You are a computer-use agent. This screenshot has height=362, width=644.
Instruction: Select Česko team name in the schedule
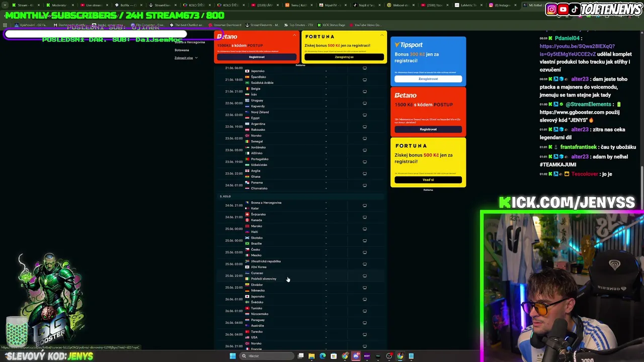pos(256,249)
